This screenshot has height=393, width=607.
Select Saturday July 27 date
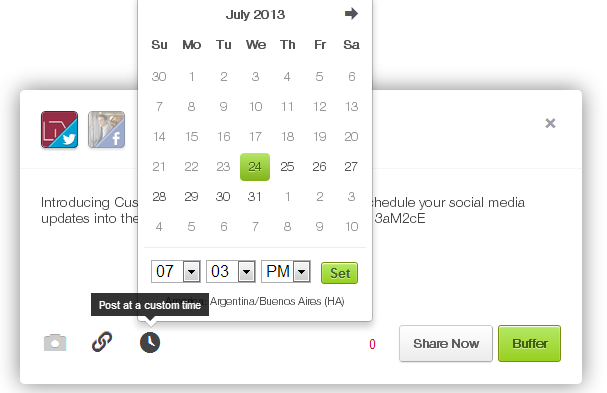point(351,167)
